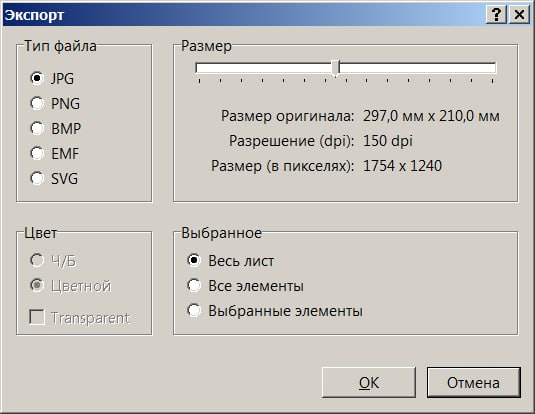The height and width of the screenshot is (414, 535).
Task: Select the Цветной color option
Action: (70, 286)
